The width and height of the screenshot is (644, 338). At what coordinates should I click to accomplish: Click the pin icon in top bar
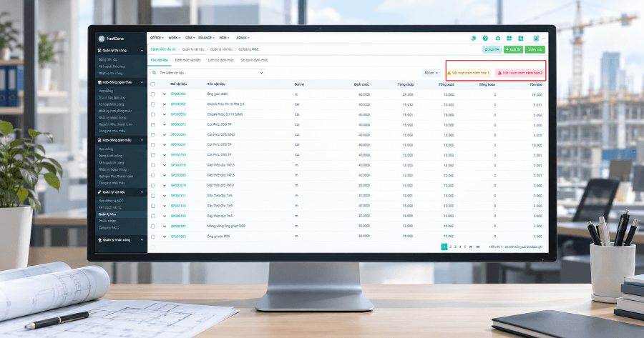point(474,38)
